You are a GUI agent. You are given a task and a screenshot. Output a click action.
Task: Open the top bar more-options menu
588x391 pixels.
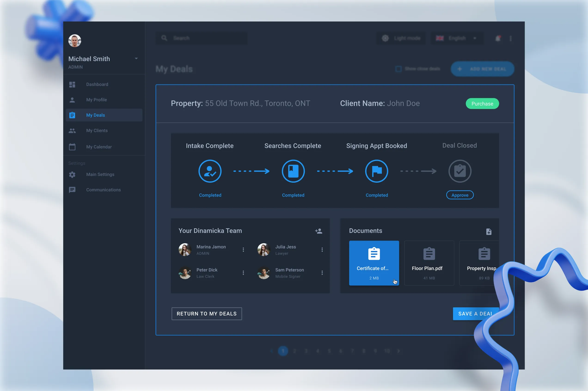click(x=510, y=38)
